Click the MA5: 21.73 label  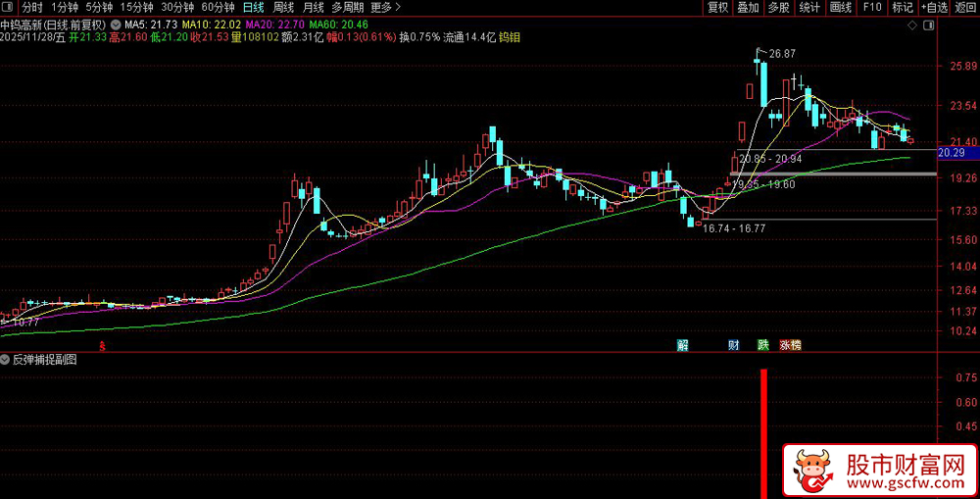[151, 25]
